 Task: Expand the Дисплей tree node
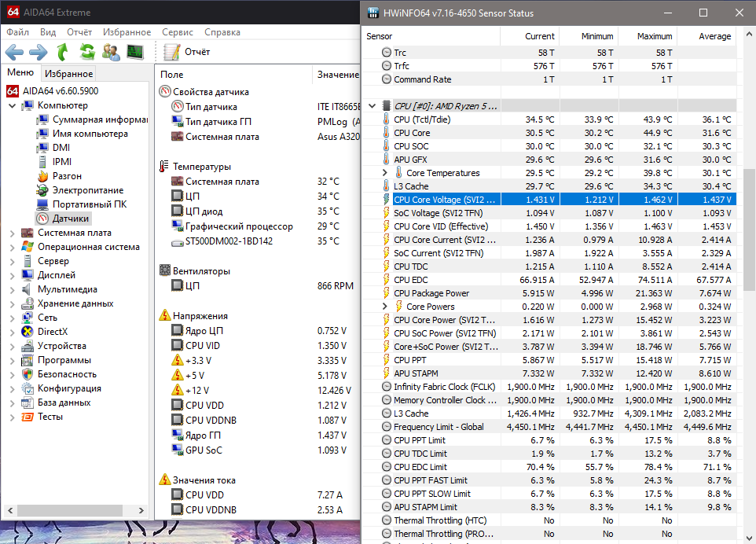(13, 275)
